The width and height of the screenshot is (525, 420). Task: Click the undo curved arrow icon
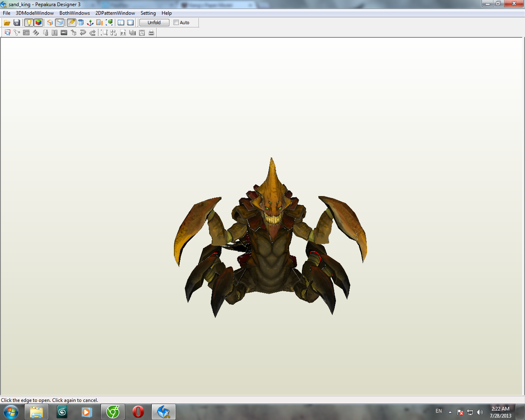click(83, 33)
